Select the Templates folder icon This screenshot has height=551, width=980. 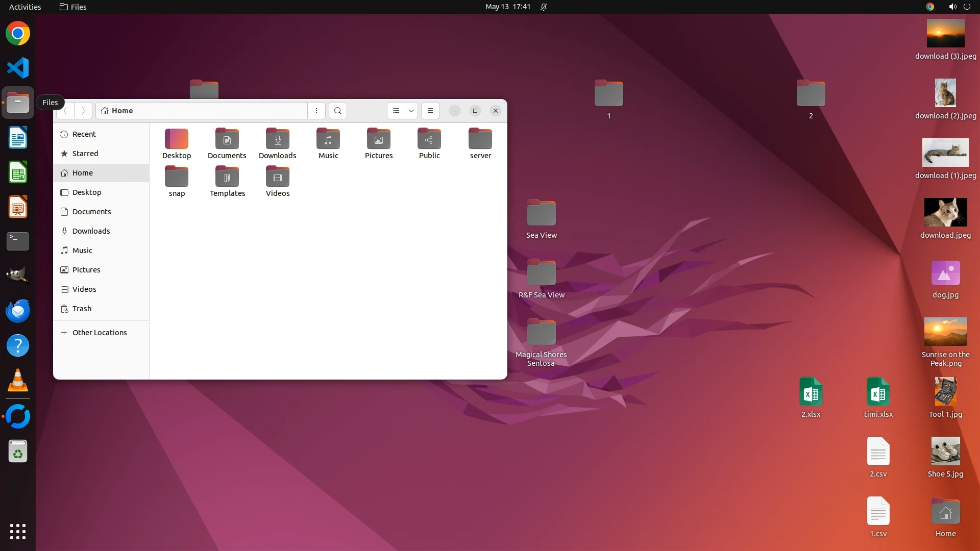[227, 177]
